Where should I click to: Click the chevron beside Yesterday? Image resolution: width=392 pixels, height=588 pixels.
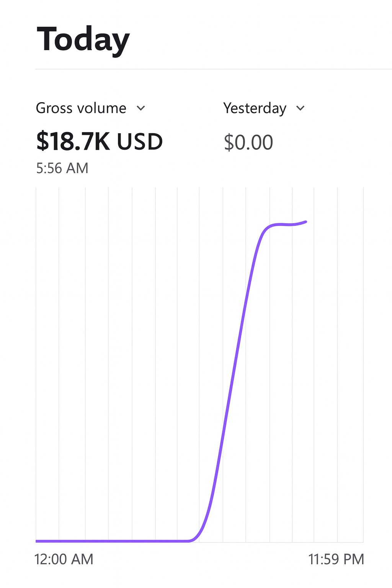tap(301, 108)
